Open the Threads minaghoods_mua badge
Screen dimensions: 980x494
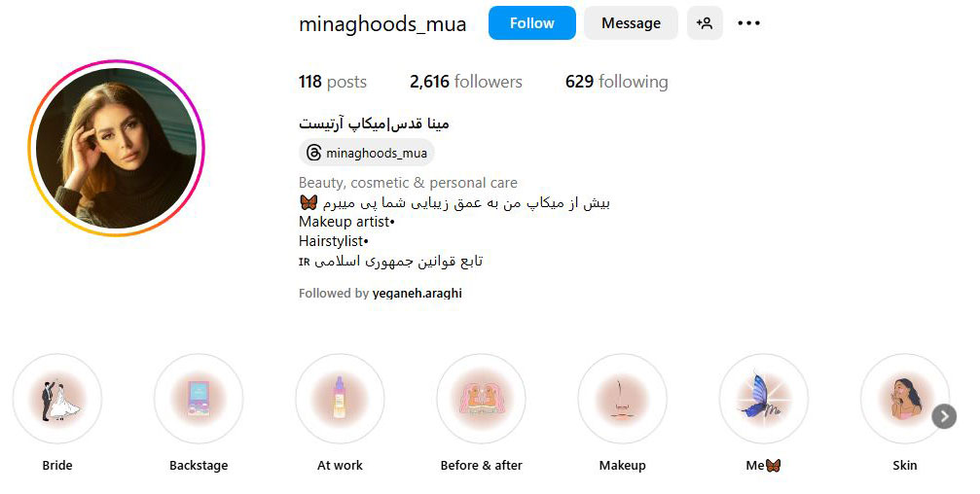(x=367, y=153)
